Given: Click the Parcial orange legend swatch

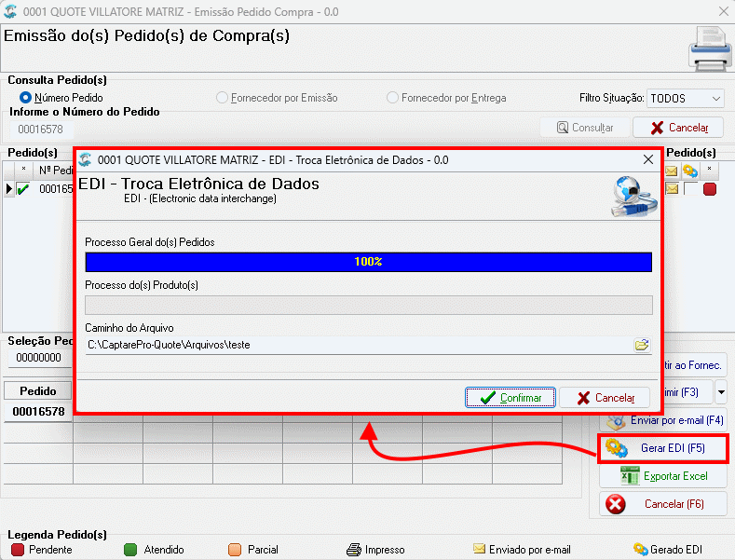Looking at the screenshot, I should [235, 549].
